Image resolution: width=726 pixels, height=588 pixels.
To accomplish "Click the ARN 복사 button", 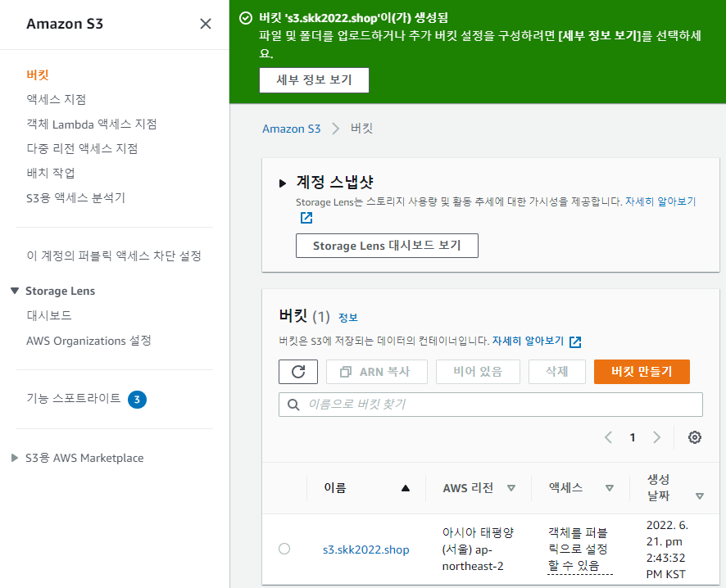I will [x=376, y=372].
